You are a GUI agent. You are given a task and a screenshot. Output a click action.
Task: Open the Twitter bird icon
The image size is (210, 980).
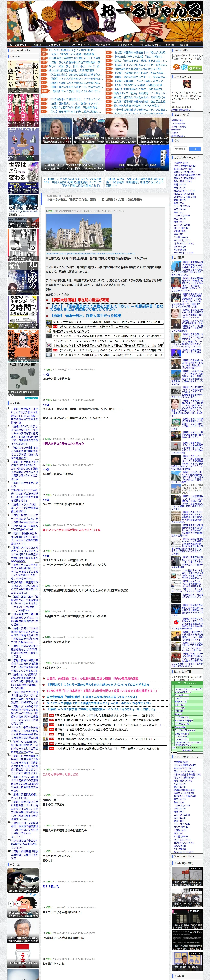(184, 67)
